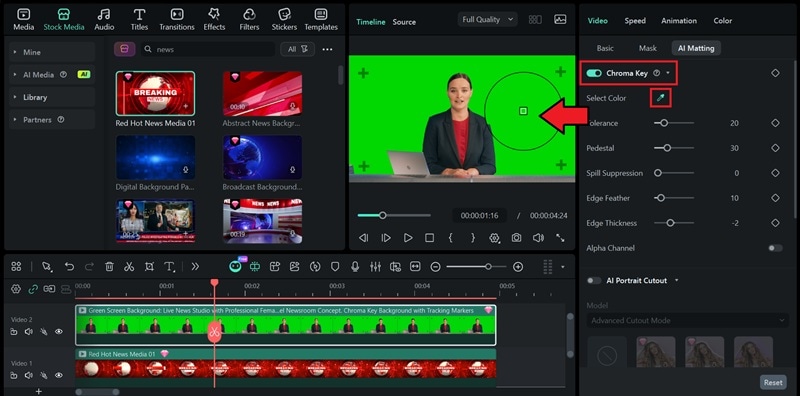Record voiceover with the microphone icon
800x396 pixels.
pyautogui.click(x=355, y=266)
